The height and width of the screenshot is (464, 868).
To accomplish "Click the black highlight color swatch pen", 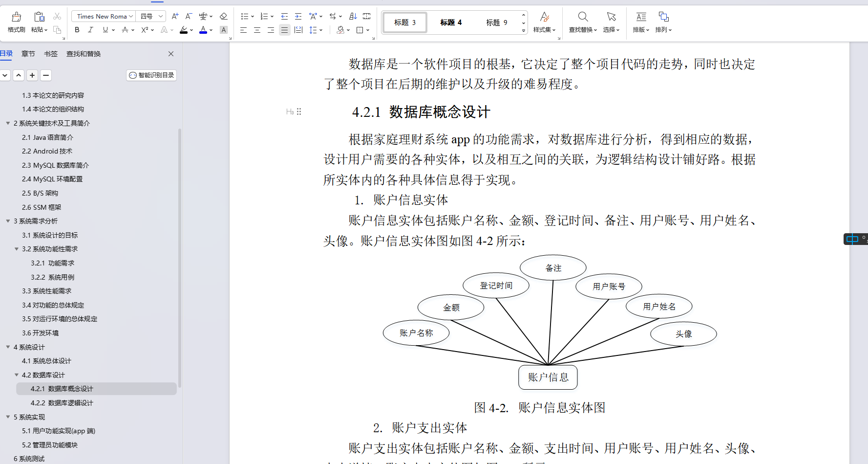I will (184, 30).
